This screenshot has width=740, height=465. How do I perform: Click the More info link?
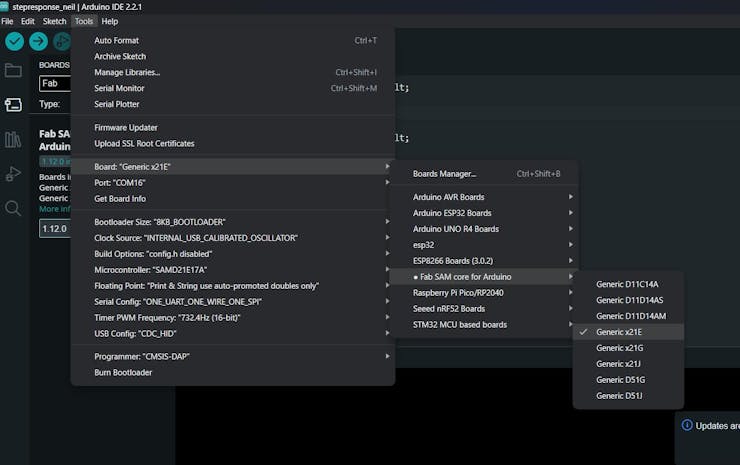pos(55,209)
